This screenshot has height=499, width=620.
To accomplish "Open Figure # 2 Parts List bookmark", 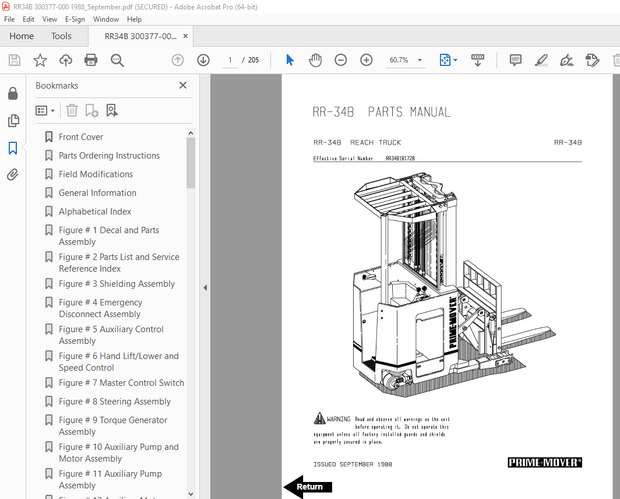I will tap(119, 263).
